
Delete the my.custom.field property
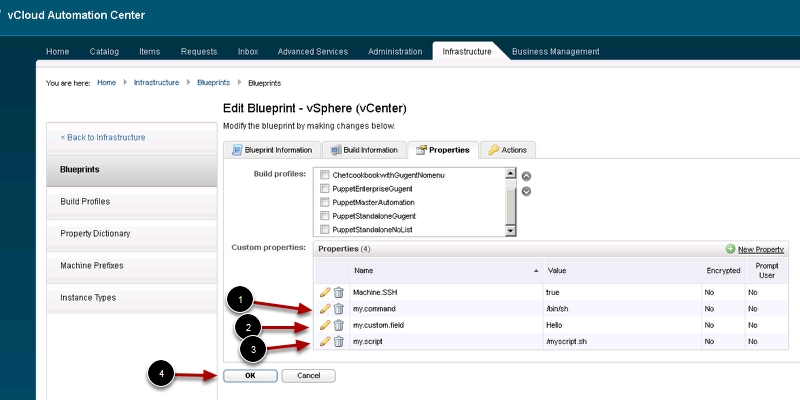pyautogui.click(x=338, y=325)
